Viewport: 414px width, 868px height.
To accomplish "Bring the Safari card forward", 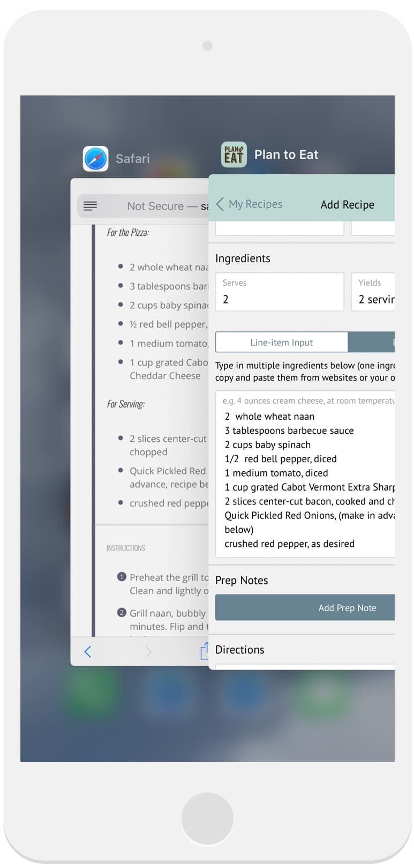I will tap(139, 422).
